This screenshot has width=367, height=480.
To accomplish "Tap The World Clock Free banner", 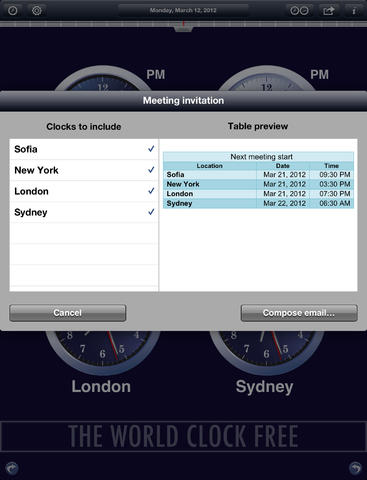I will (x=183, y=436).
